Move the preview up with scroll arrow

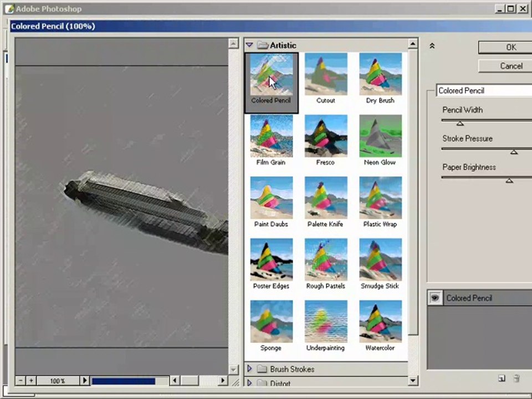[233, 43]
